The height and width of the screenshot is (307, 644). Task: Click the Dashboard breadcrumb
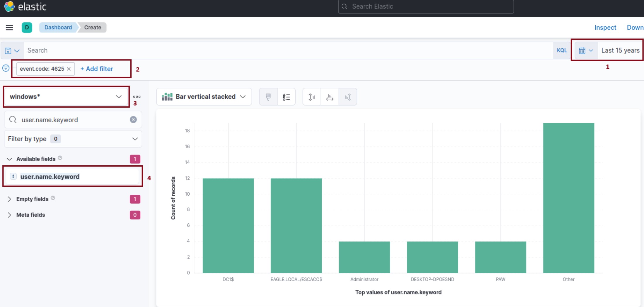coord(58,28)
